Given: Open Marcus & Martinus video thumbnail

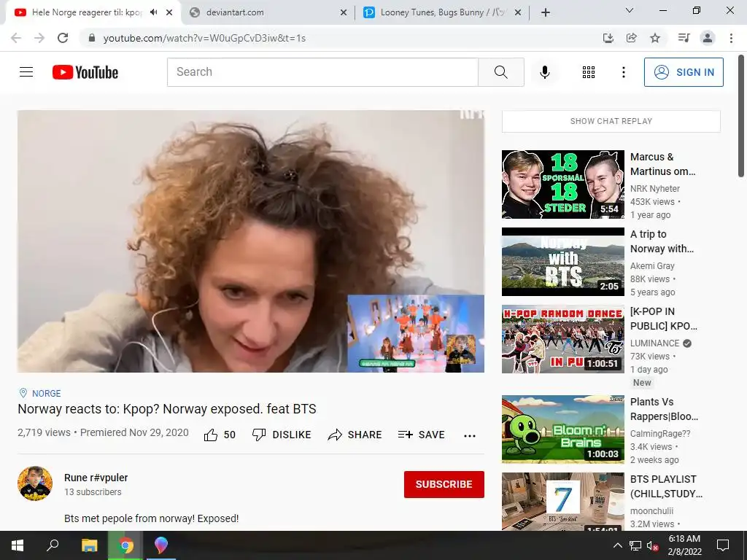Looking at the screenshot, I should pos(562,184).
